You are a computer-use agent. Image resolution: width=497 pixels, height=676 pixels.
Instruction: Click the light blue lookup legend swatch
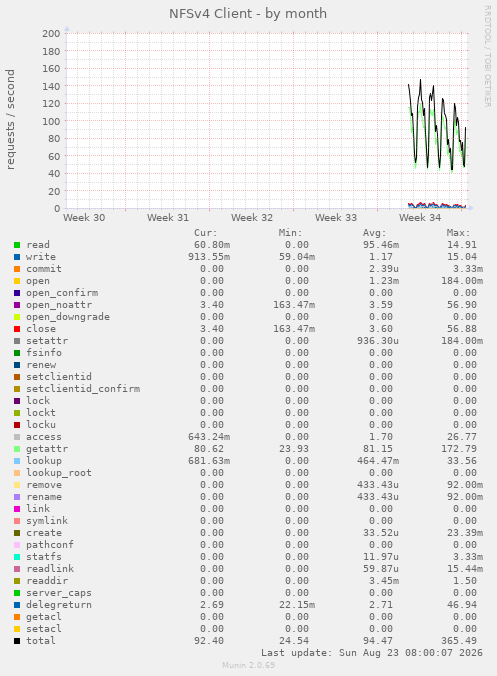pyautogui.click(x=17, y=461)
